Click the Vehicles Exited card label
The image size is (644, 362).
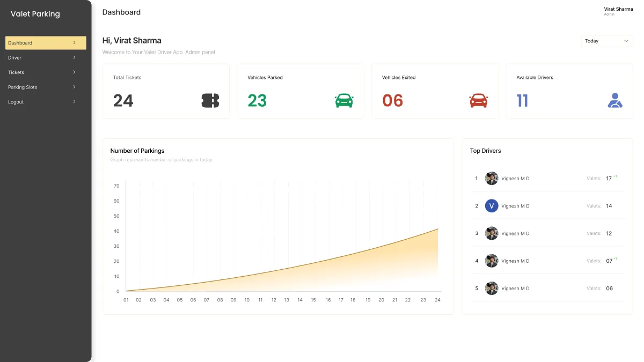399,77
